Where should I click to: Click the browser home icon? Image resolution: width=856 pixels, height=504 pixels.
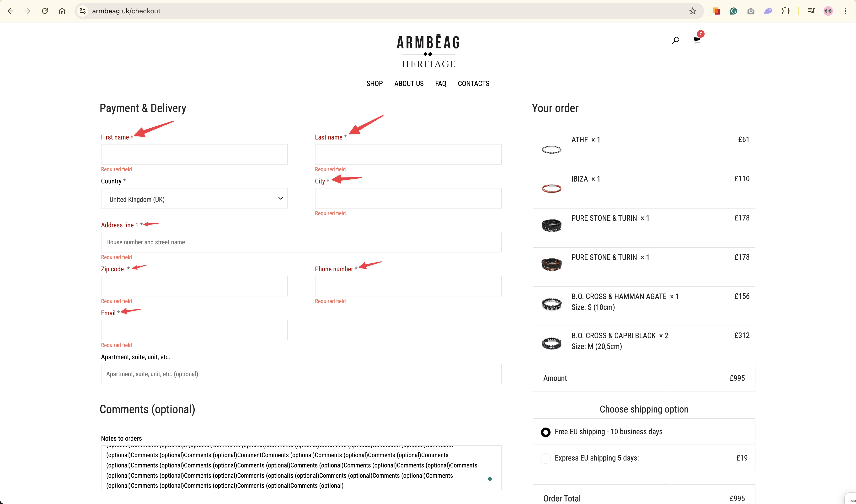coord(62,11)
